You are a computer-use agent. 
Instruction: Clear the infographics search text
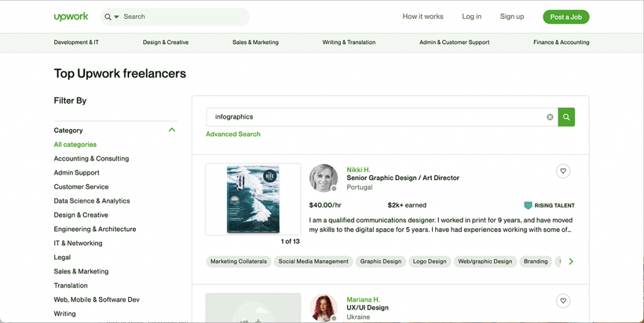pos(550,117)
